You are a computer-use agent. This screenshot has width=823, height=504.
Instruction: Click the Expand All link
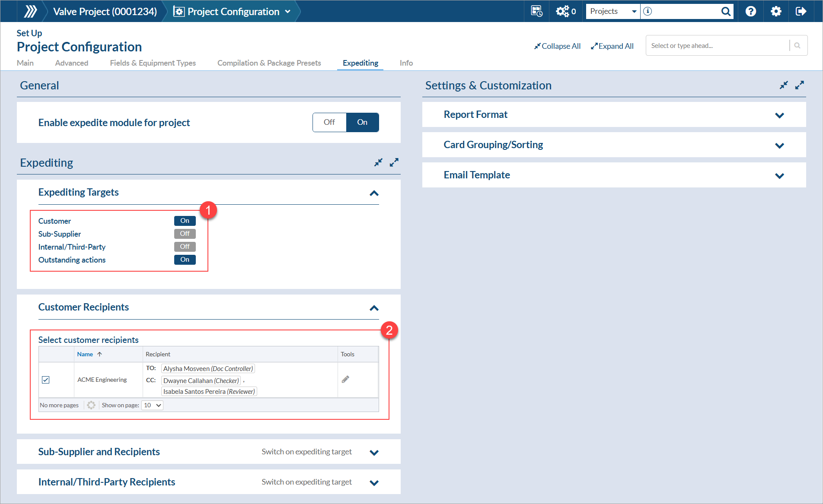pyautogui.click(x=612, y=46)
